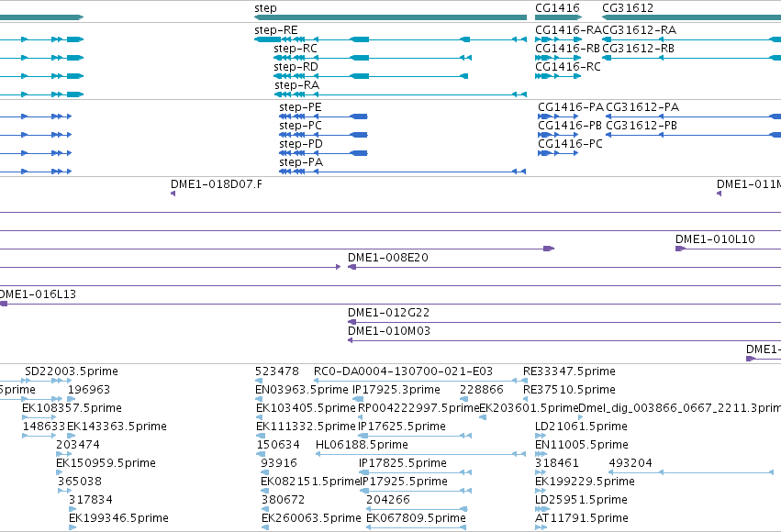This screenshot has height=532, width=781.
Task: Click the step-RC transcript label
Action: coord(295,49)
